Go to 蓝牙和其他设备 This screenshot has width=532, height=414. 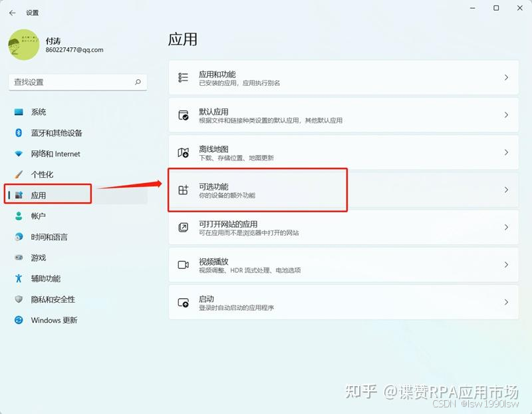(78, 133)
